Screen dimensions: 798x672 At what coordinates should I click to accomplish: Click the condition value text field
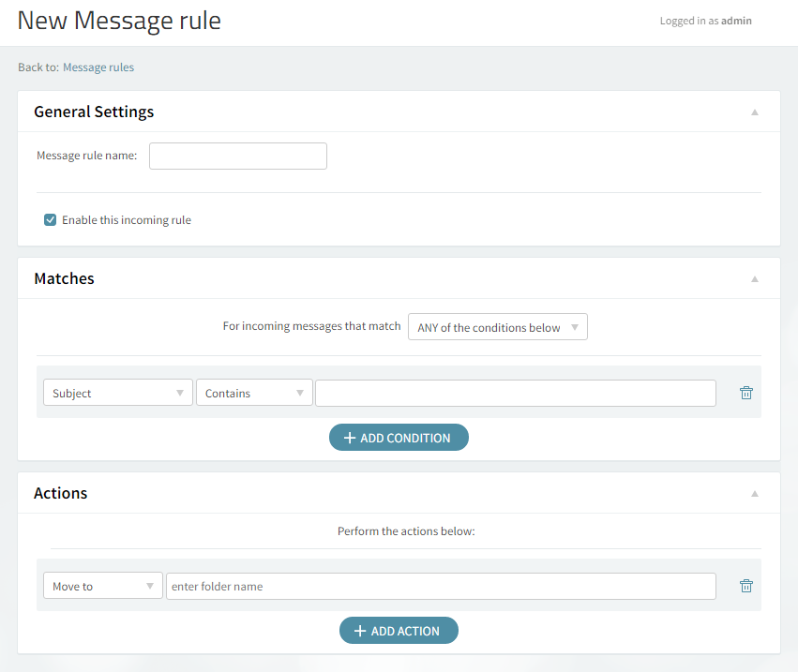click(x=516, y=393)
